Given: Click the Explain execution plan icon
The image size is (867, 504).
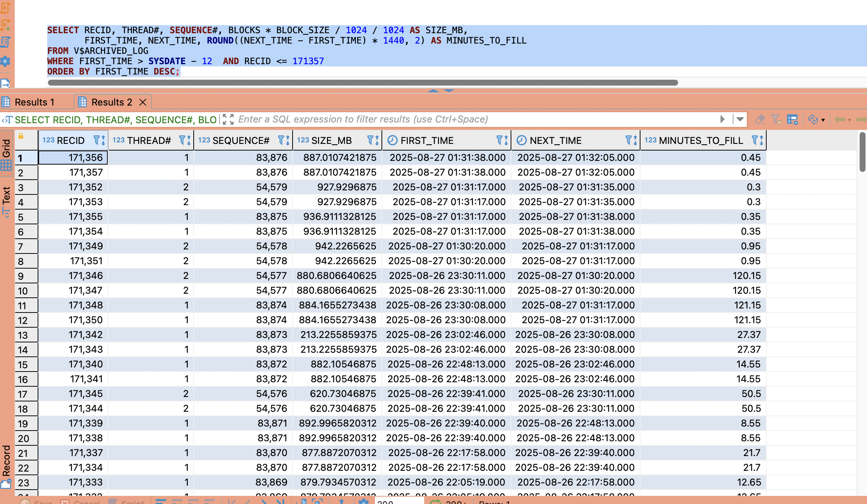Looking at the screenshot, I should pos(5,42).
